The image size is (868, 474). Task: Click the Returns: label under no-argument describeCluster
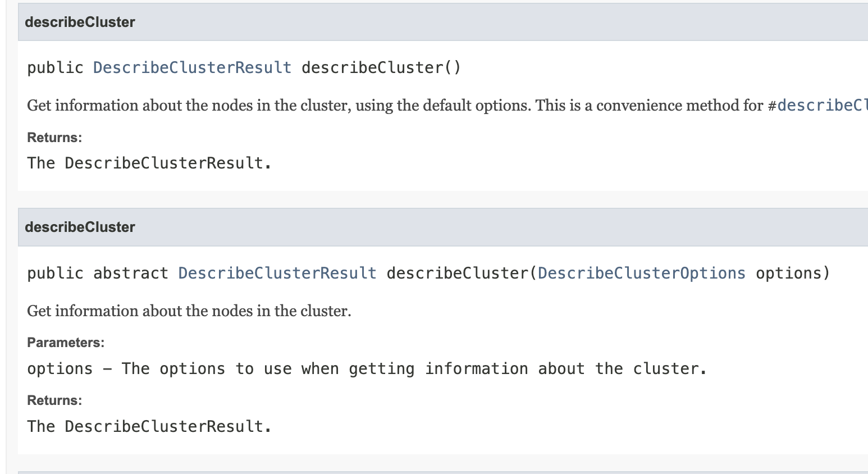pos(54,138)
